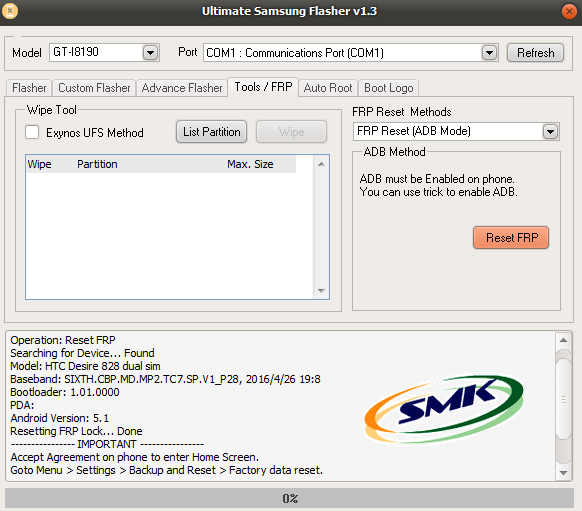
Task: Select the Tools / FRP tab
Action: (263, 87)
